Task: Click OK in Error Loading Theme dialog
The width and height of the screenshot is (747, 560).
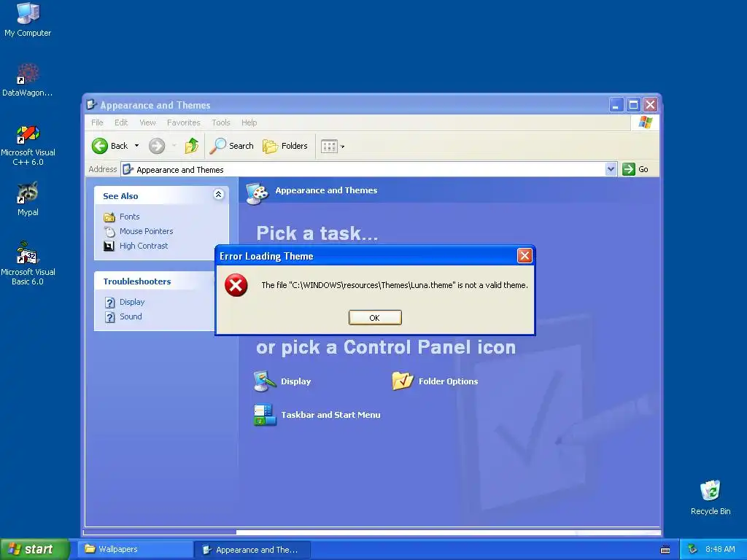Action: click(x=375, y=318)
